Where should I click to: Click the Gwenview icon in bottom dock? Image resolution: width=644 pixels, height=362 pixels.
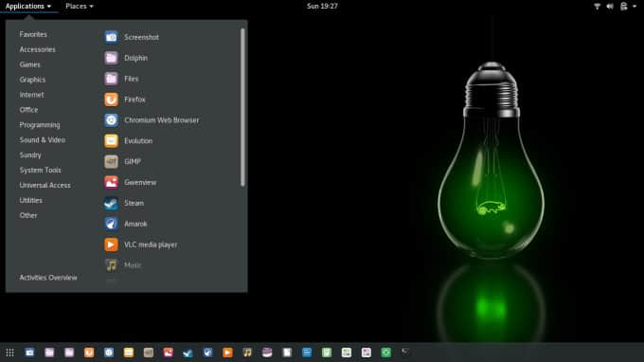(x=168, y=353)
